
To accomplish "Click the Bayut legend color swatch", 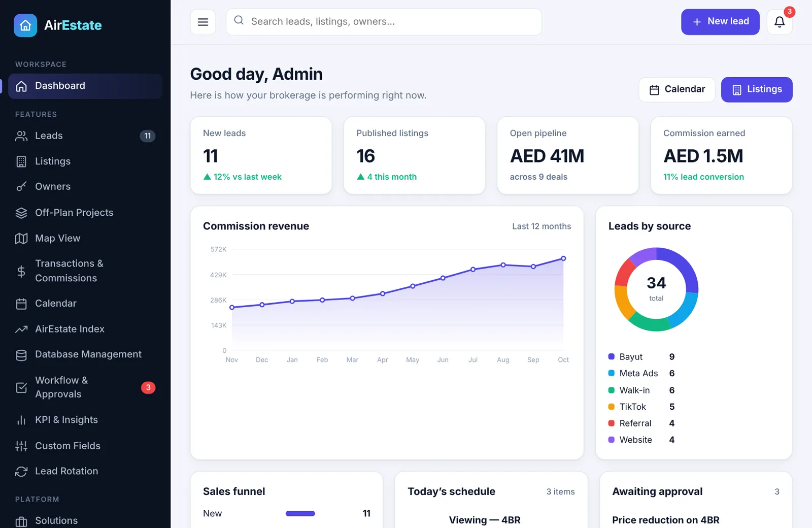I will click(x=612, y=356).
